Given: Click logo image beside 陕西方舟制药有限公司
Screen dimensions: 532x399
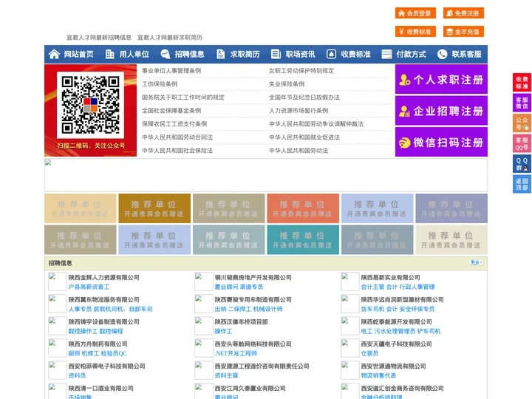Looking at the screenshot, I should click(x=58, y=348).
